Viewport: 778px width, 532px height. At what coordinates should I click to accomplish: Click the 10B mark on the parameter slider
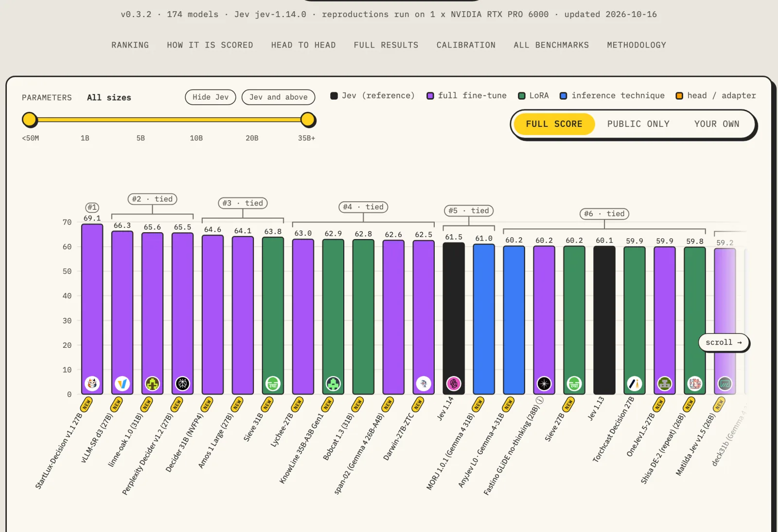(x=196, y=138)
